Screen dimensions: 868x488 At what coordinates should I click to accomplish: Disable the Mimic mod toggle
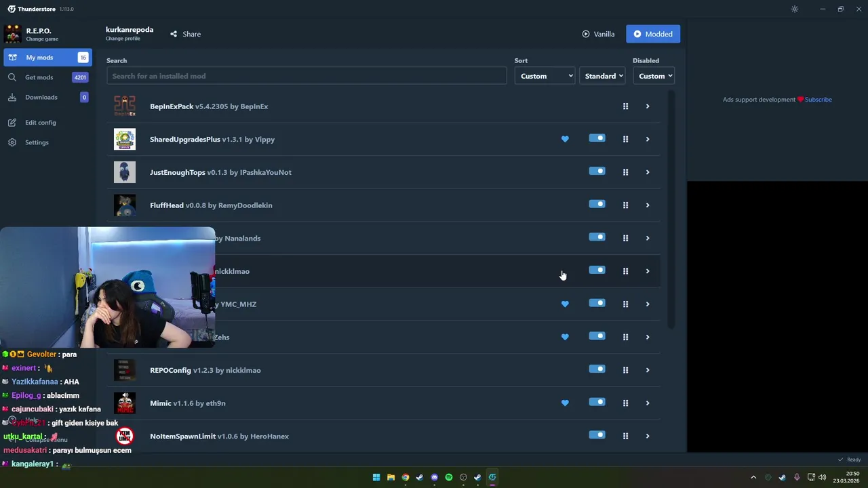(597, 402)
